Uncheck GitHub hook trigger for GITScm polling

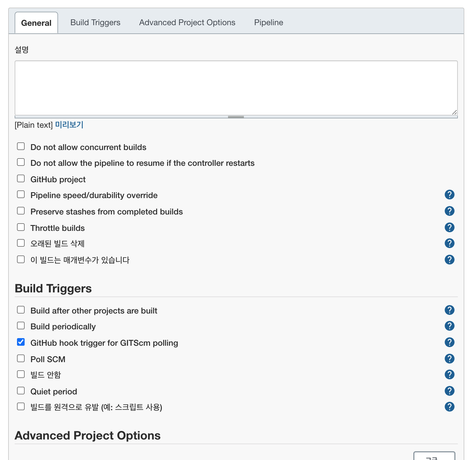[x=21, y=342]
